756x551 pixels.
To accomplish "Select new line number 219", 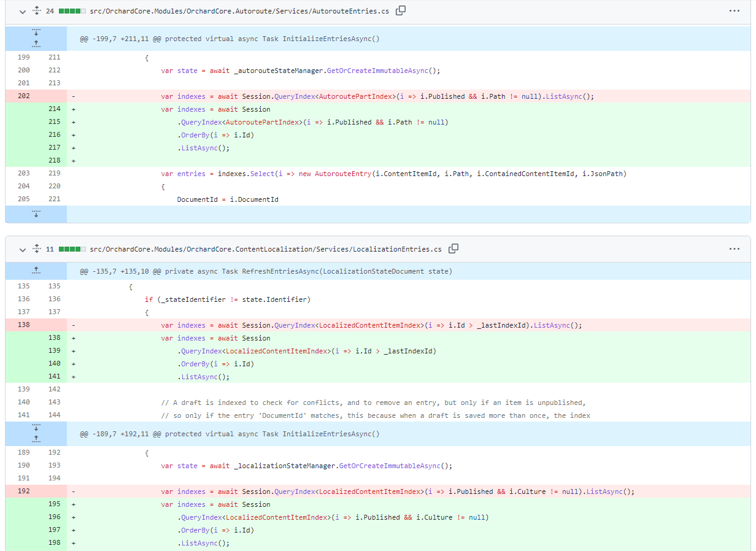I will [54, 174].
